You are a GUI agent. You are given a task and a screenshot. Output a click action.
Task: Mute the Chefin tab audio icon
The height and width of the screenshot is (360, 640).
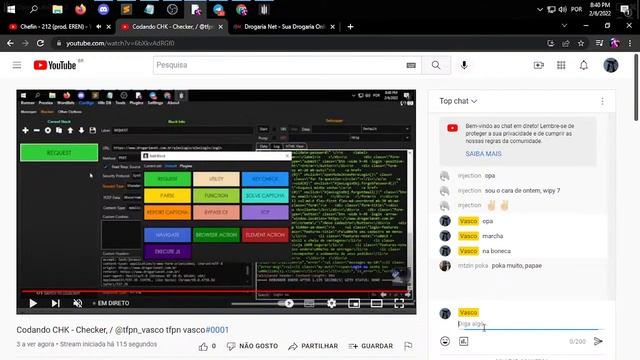click(x=98, y=27)
